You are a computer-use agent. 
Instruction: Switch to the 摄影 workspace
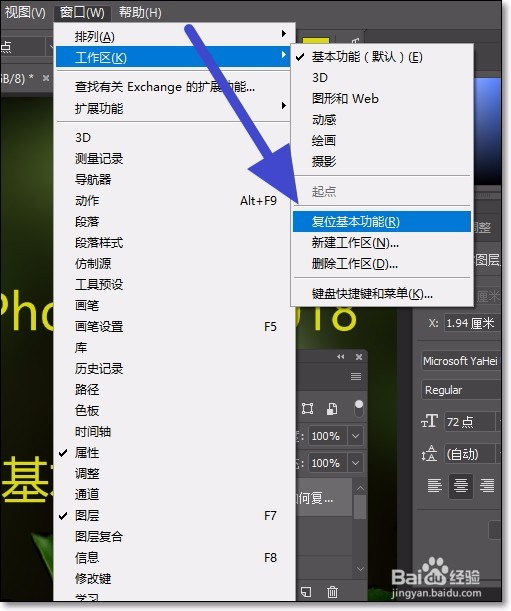click(382, 161)
